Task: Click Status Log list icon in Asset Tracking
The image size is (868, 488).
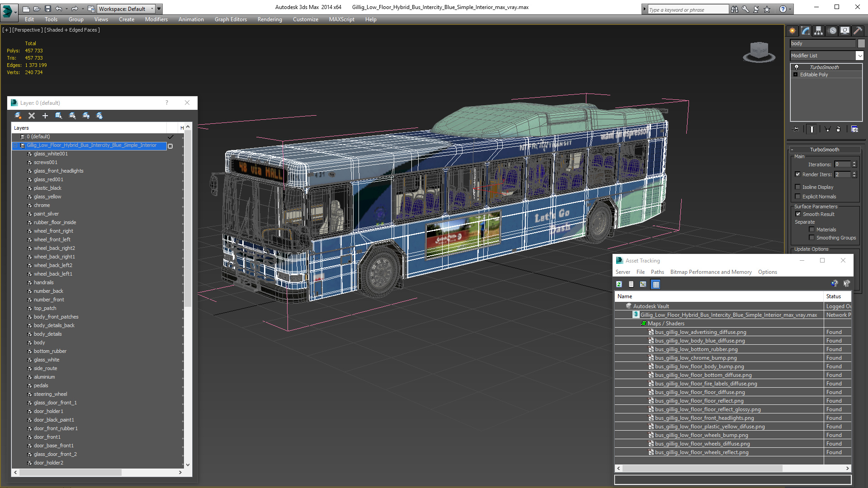Action: tap(631, 284)
